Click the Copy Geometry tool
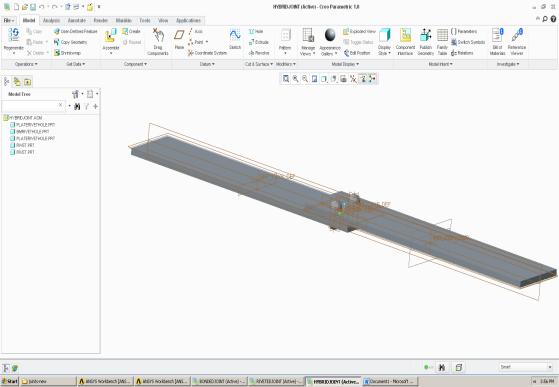 [71, 42]
